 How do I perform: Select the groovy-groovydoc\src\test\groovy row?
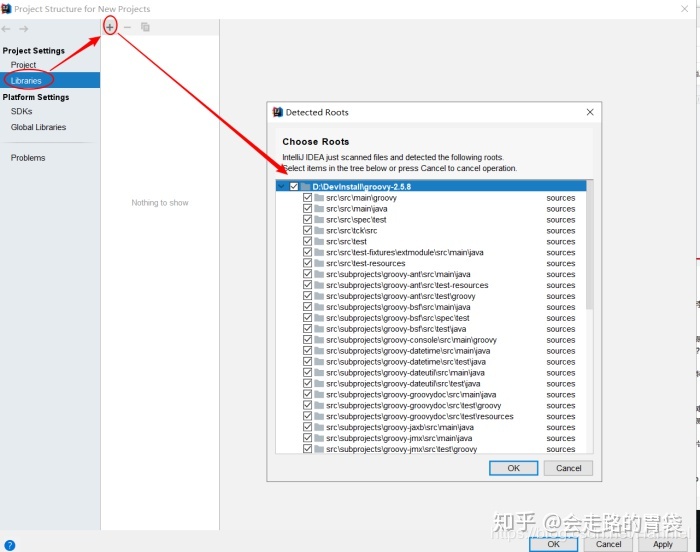(431, 406)
